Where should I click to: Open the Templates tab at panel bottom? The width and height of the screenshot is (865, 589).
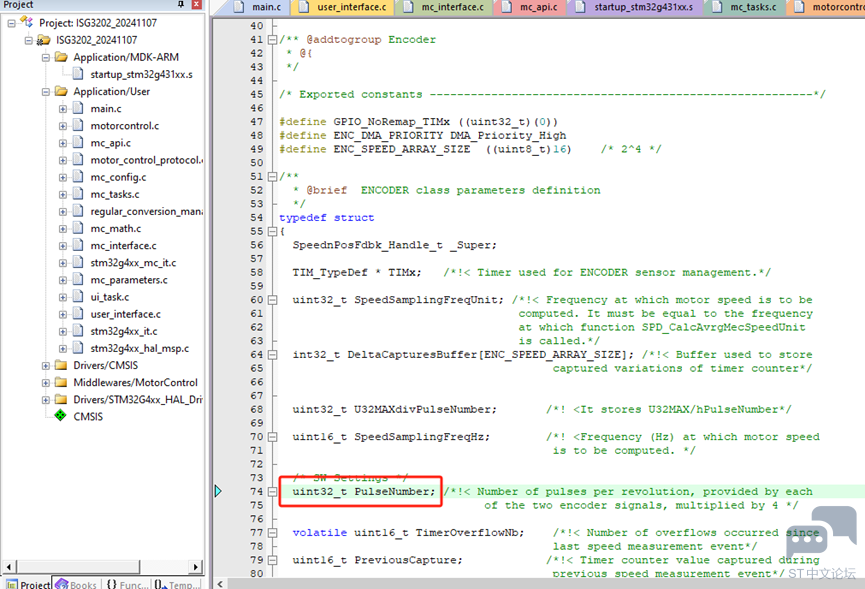pos(175,583)
